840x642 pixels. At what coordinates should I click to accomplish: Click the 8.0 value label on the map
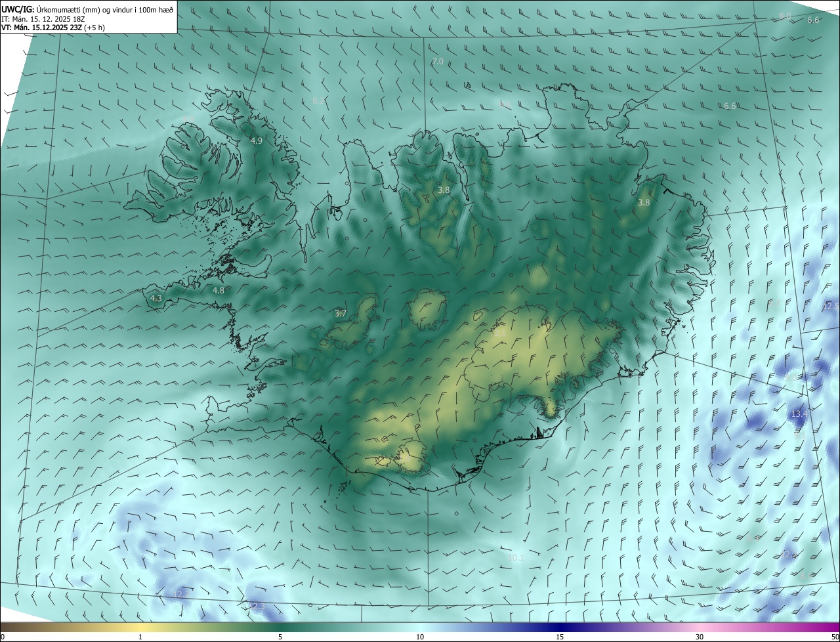coord(785,16)
